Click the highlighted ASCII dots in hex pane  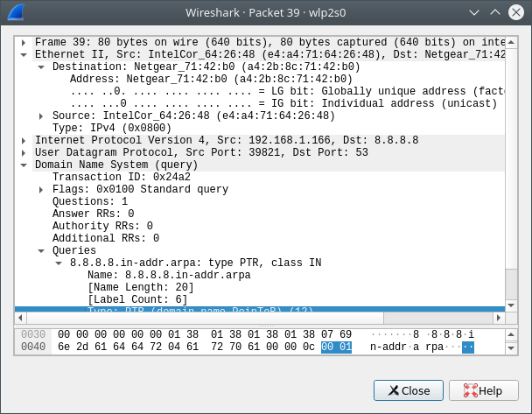(468, 347)
